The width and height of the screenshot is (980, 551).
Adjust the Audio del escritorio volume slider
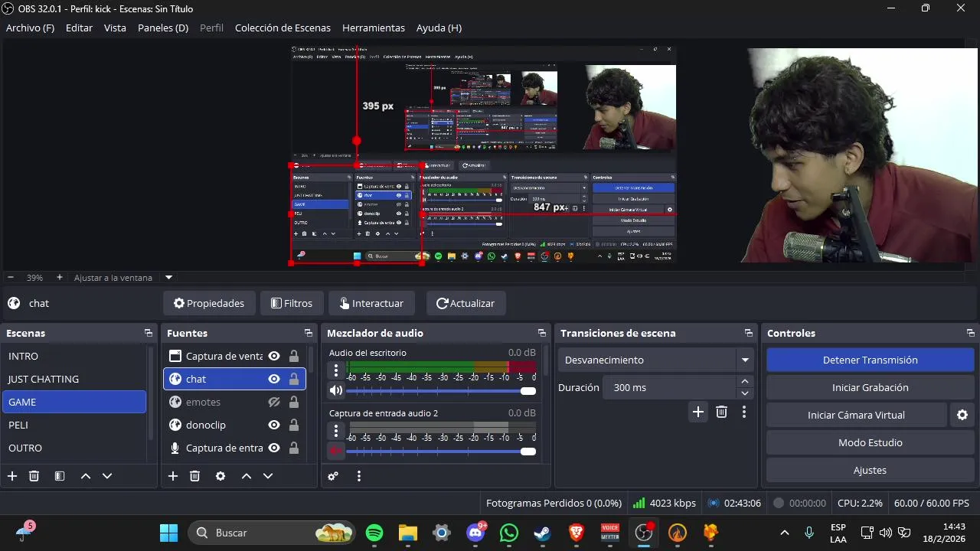[441, 391]
